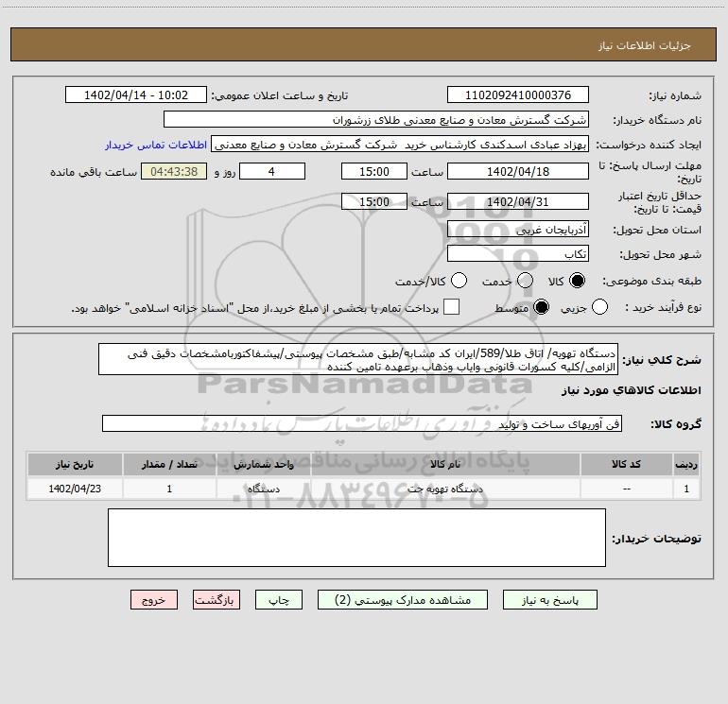Viewport: 728px width, 704px height.
Task: Click the جزئیات اطلاعات نیاز header title
Action: [x=645, y=45]
